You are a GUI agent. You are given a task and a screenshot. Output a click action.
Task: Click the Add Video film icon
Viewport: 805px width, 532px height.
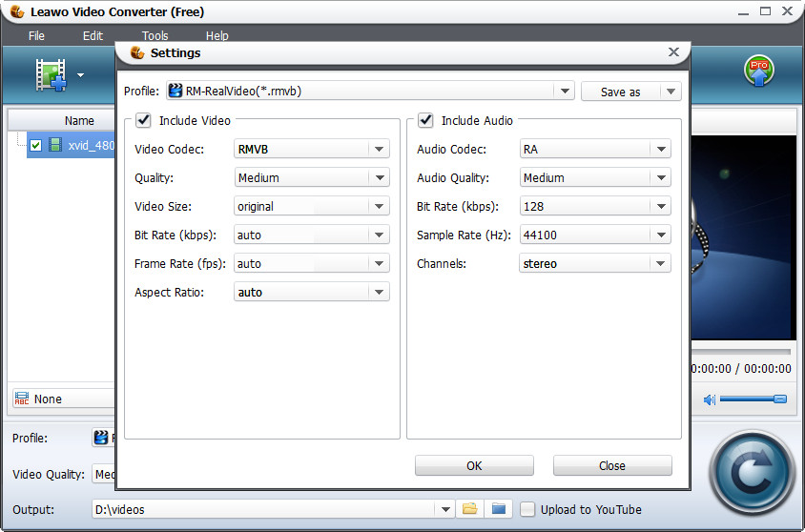[x=51, y=75]
